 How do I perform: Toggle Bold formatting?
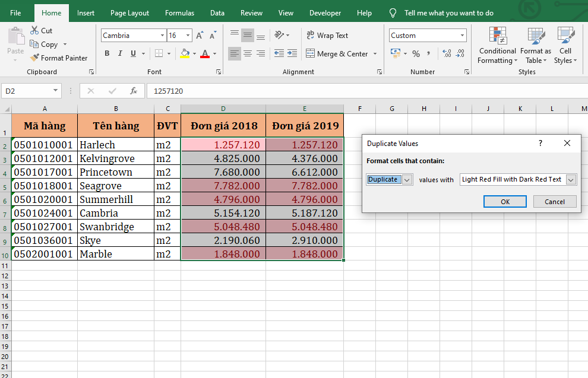click(107, 53)
